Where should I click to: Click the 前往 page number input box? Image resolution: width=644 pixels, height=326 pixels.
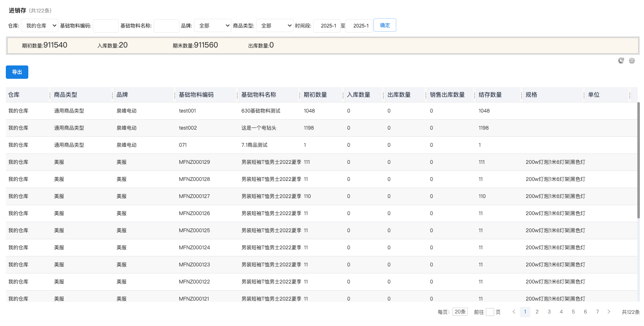(490, 312)
